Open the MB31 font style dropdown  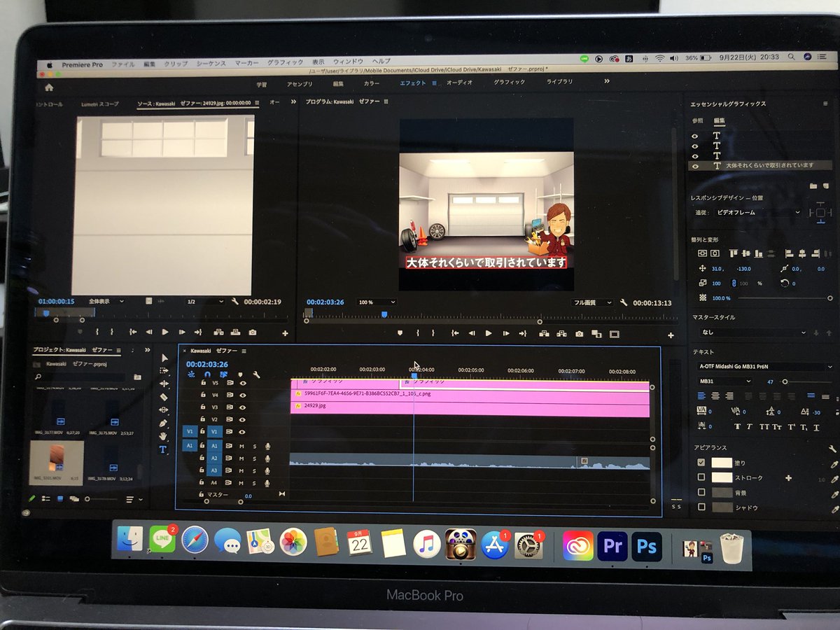click(724, 381)
